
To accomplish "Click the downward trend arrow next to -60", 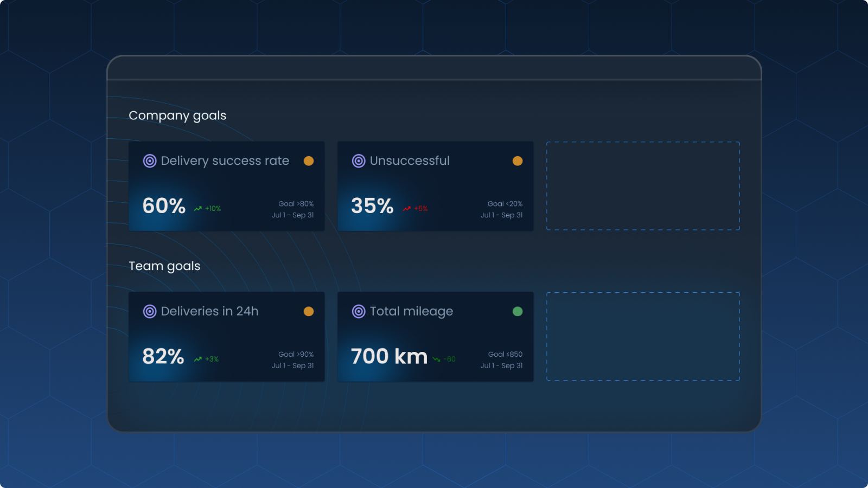I will pyautogui.click(x=437, y=359).
